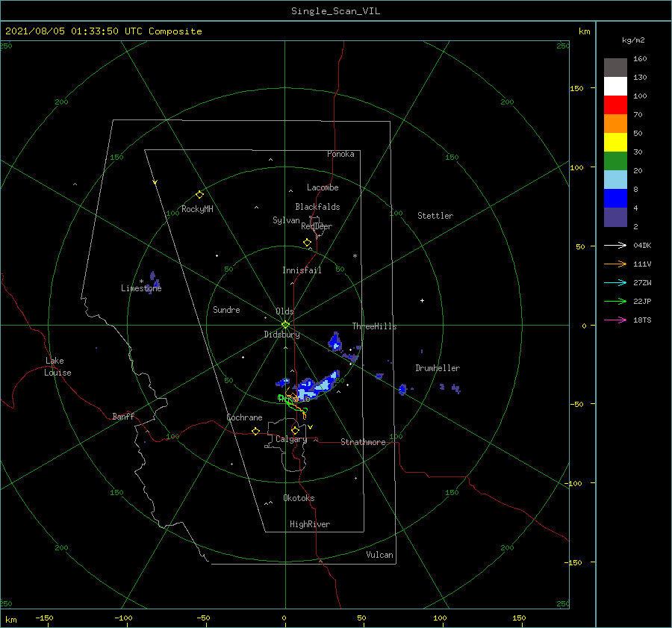Click the Blackfalds city label

[317, 207]
